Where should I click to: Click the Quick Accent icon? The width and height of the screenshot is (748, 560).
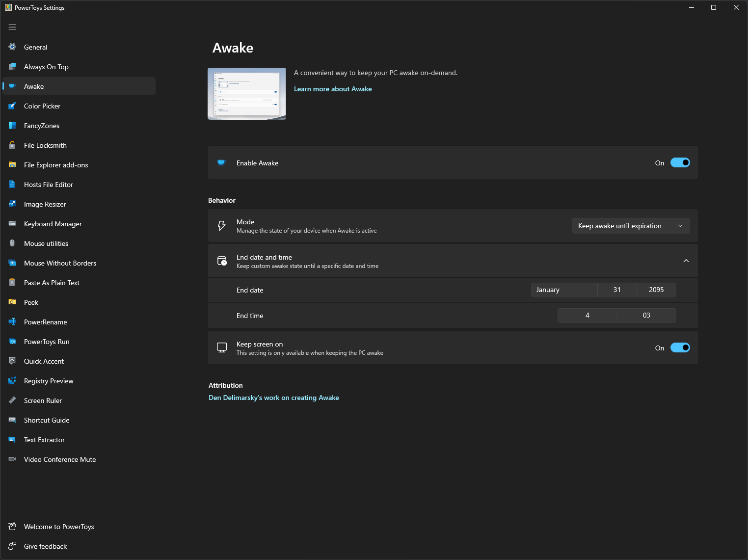[x=12, y=361]
